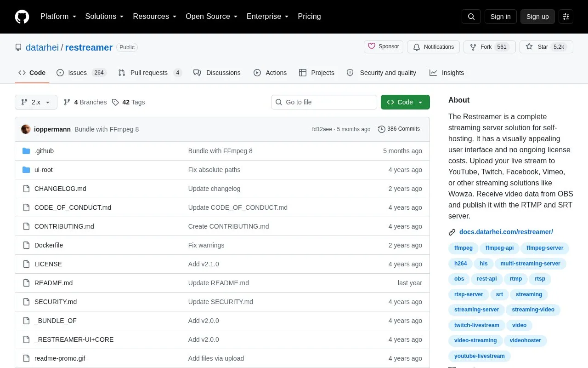The image size is (588, 368).
Task: Click the GitHub logo icon
Action: (x=22, y=17)
